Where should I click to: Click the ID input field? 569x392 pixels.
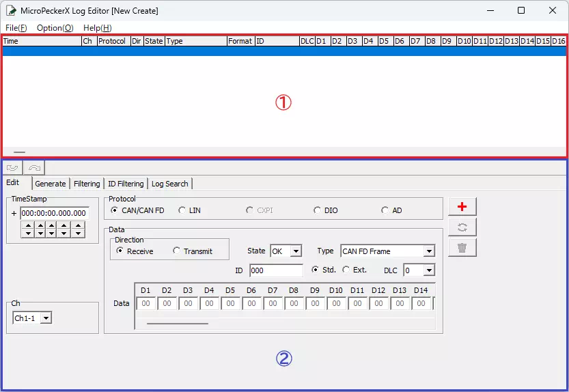point(275,270)
